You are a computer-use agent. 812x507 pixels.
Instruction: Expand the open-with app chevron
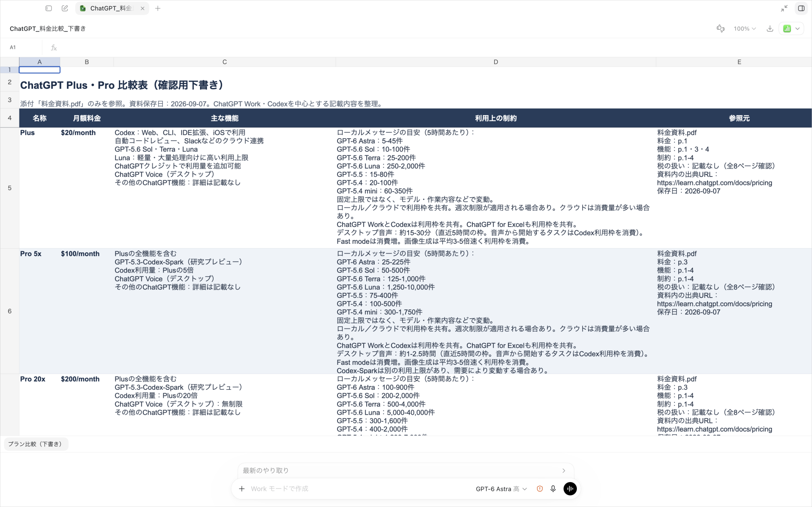pyautogui.click(x=798, y=28)
